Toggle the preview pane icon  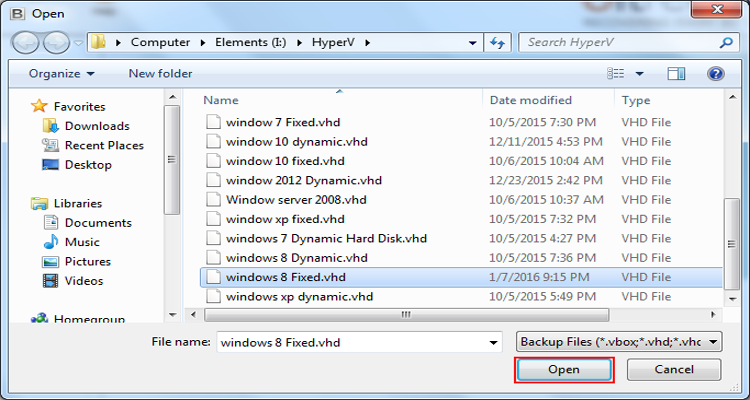coord(676,74)
